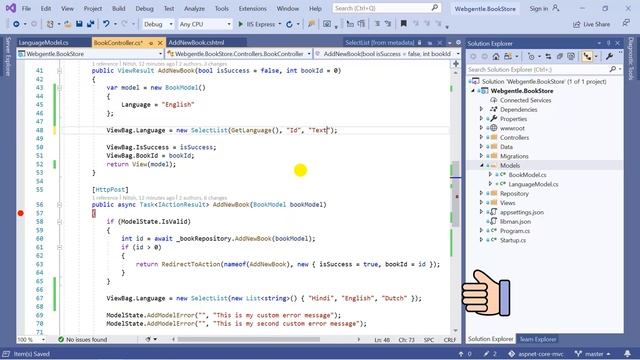Click the feedback icon beside Live Share
The height and width of the screenshot is (360, 640).
click(x=626, y=24)
